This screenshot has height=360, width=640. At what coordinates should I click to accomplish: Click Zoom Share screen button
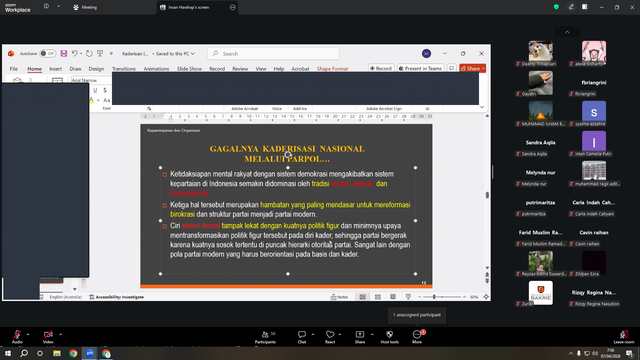(360, 337)
